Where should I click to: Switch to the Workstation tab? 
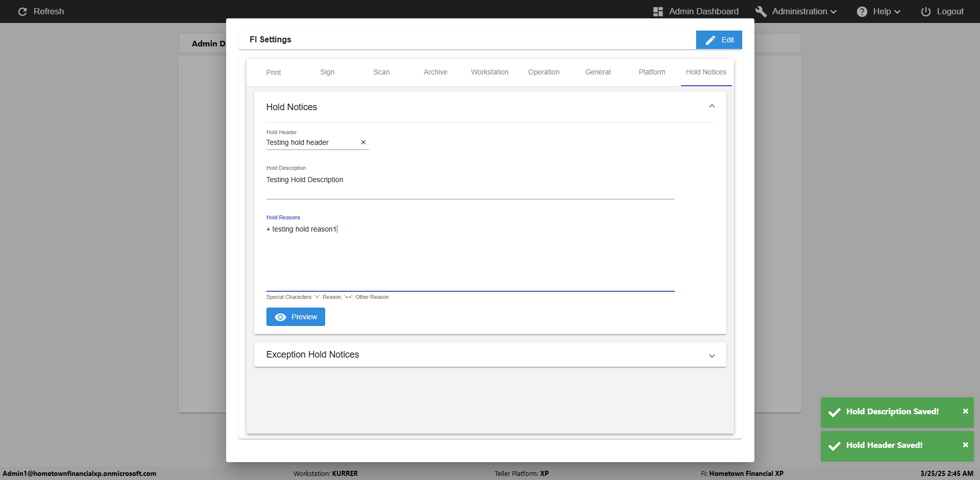click(x=489, y=72)
